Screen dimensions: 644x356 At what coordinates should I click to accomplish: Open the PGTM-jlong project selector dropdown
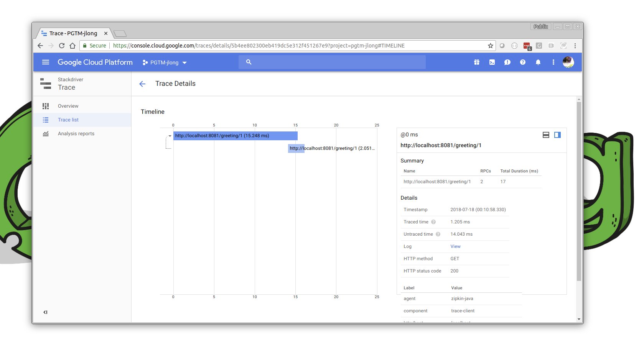click(x=165, y=62)
